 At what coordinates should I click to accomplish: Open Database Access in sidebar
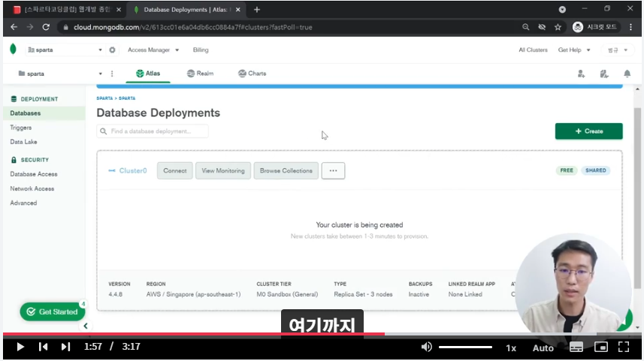tap(34, 174)
